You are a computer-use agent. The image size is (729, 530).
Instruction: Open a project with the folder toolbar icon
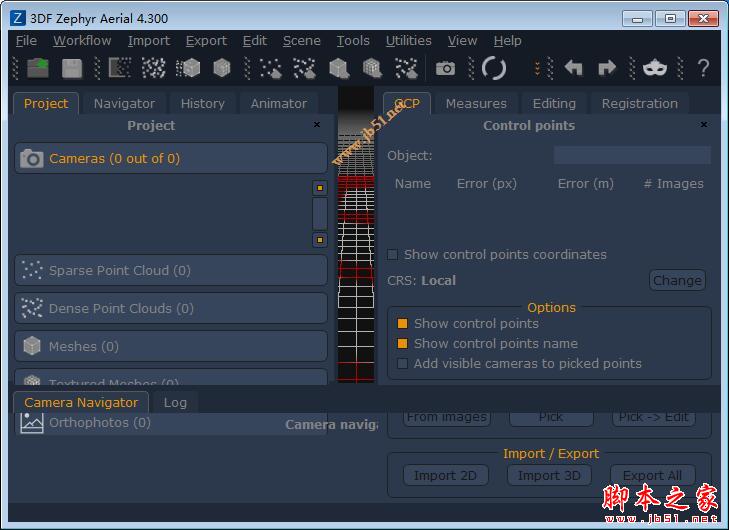pyautogui.click(x=38, y=68)
